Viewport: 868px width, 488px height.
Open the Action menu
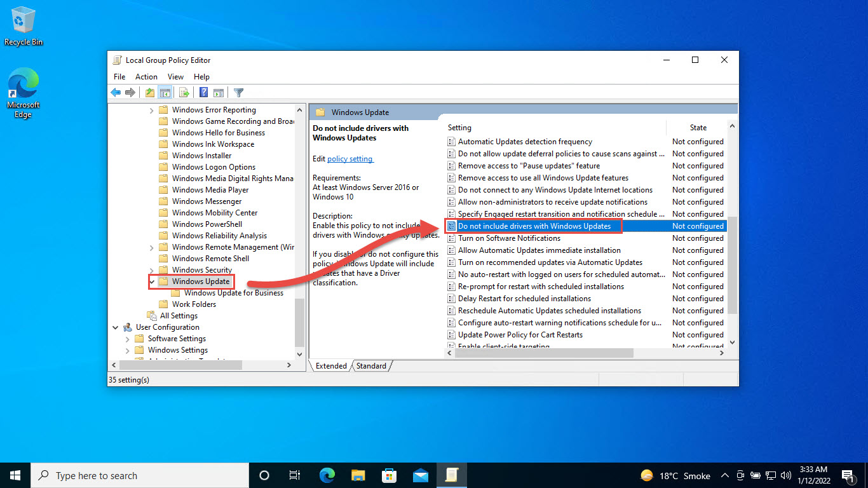[146, 76]
